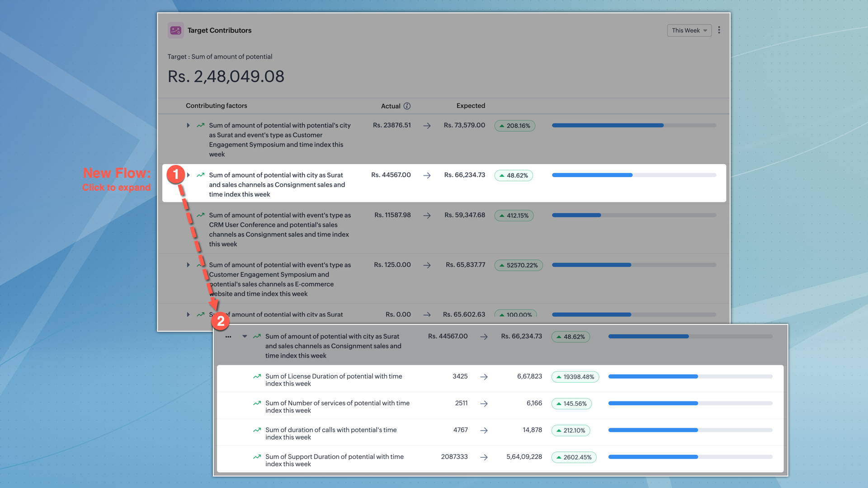Open the vertical three-dot options menu

(x=719, y=30)
